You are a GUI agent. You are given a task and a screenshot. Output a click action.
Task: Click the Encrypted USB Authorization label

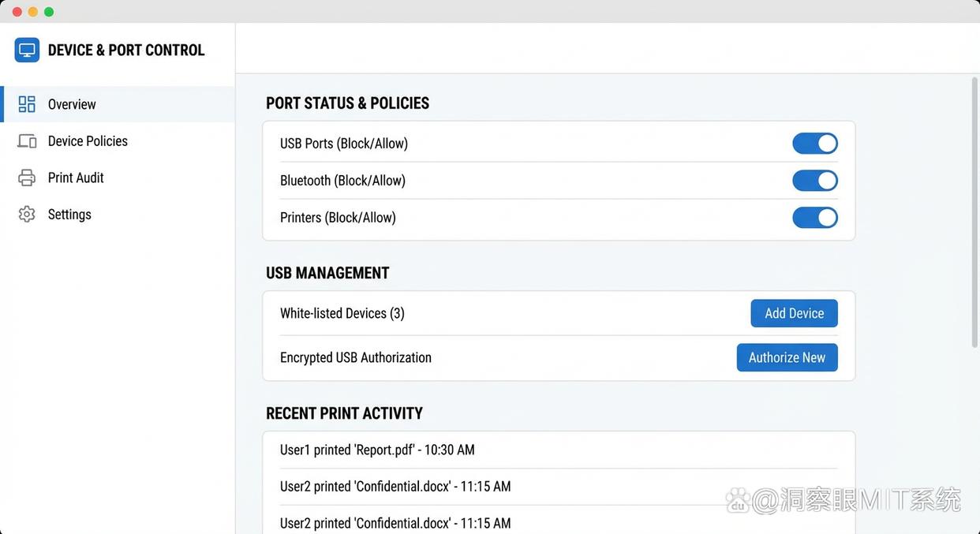[355, 357]
